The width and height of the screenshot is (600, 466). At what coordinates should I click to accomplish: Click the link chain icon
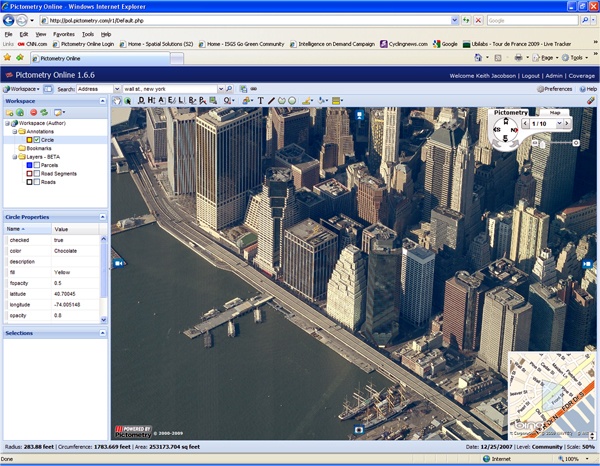[254, 89]
